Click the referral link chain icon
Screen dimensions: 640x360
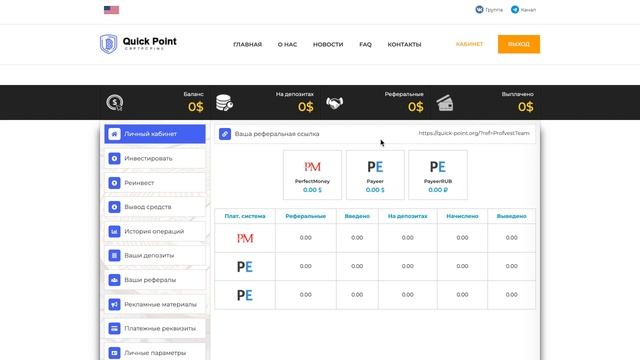[x=225, y=134]
